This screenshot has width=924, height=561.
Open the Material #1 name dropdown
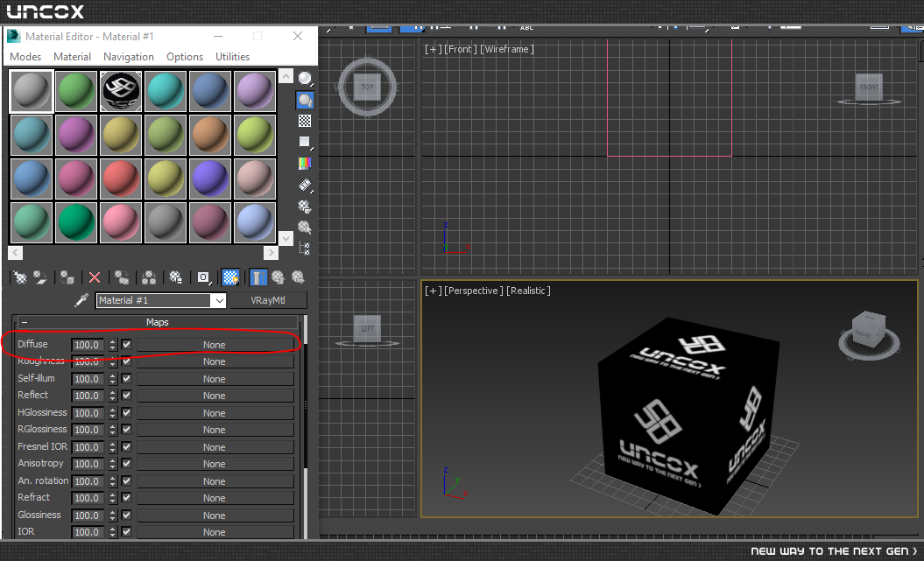(x=219, y=300)
